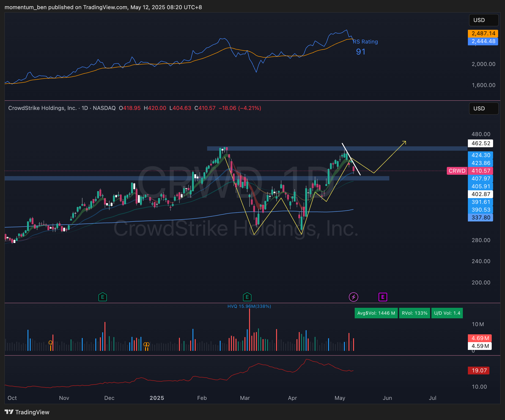Click the magenta upcoming earnings E icon
505x420 pixels.
coord(383,297)
